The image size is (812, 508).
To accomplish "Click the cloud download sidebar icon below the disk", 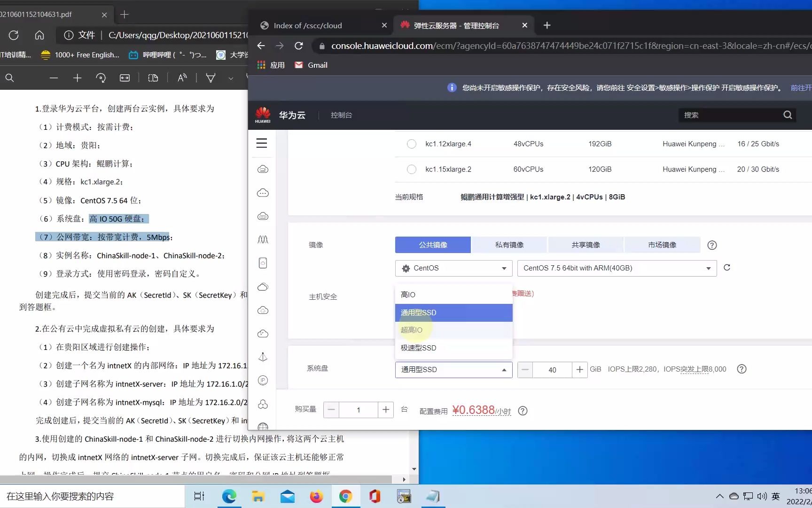I will coord(263,286).
